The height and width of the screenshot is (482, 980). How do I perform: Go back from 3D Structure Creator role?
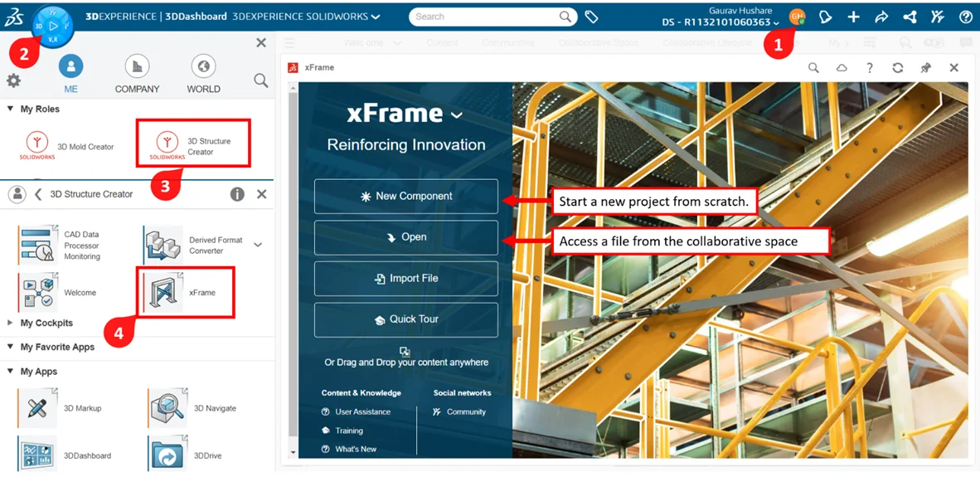pyautogui.click(x=38, y=194)
